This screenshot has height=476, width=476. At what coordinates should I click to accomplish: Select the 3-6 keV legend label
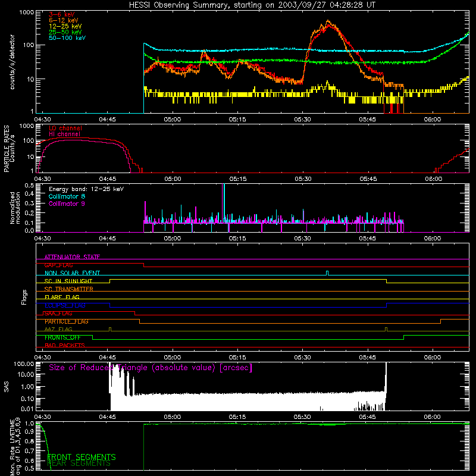(62, 14)
